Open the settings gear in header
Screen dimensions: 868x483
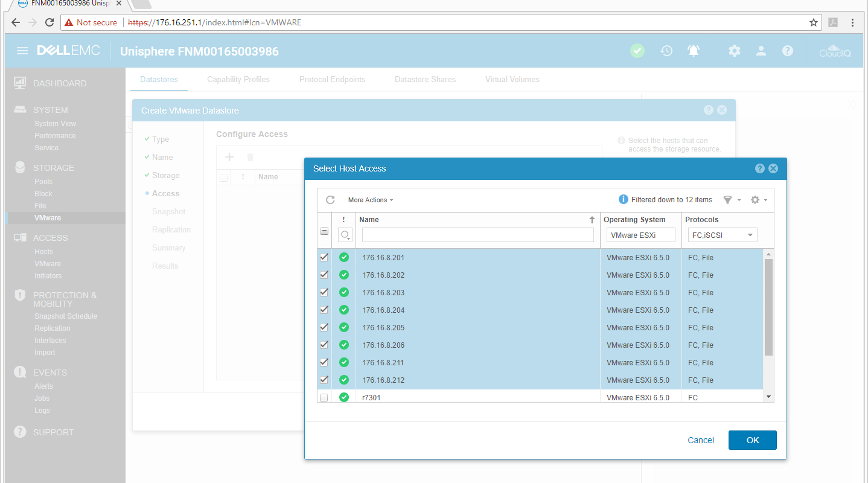click(x=734, y=51)
